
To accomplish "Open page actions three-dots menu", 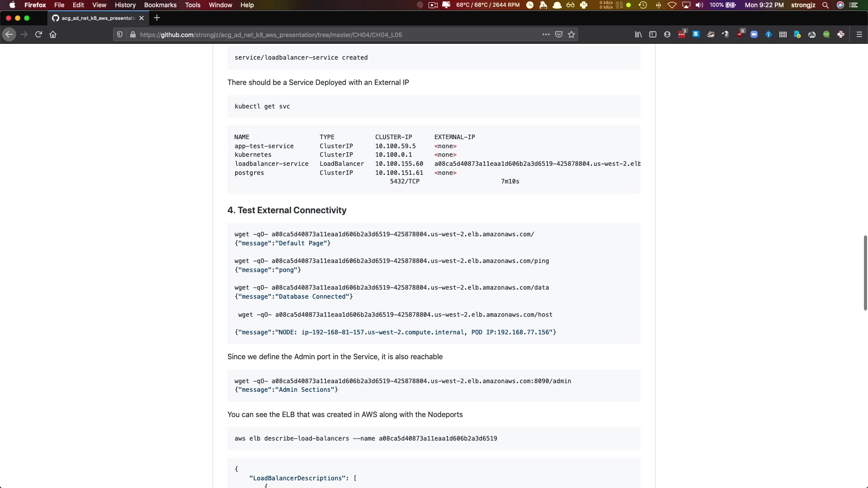I will coord(546,34).
